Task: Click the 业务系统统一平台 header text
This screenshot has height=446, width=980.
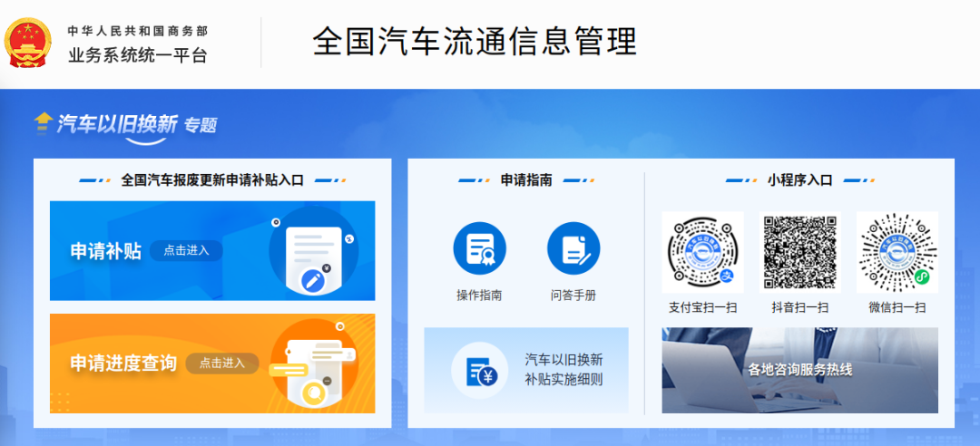Action: click(x=138, y=55)
